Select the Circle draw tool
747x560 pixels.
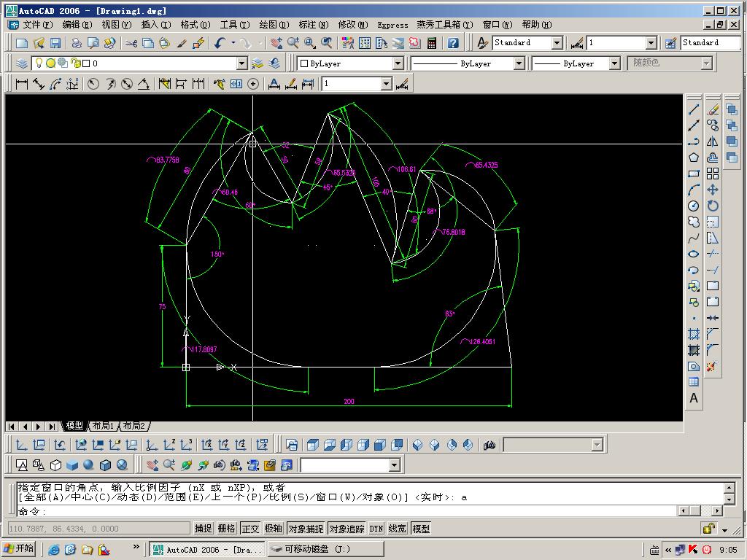pyautogui.click(x=694, y=206)
